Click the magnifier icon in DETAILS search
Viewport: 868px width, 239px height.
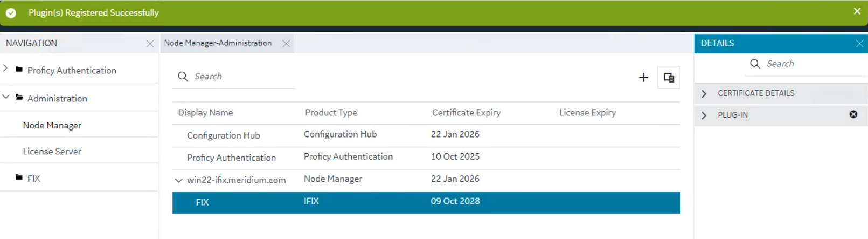click(755, 64)
